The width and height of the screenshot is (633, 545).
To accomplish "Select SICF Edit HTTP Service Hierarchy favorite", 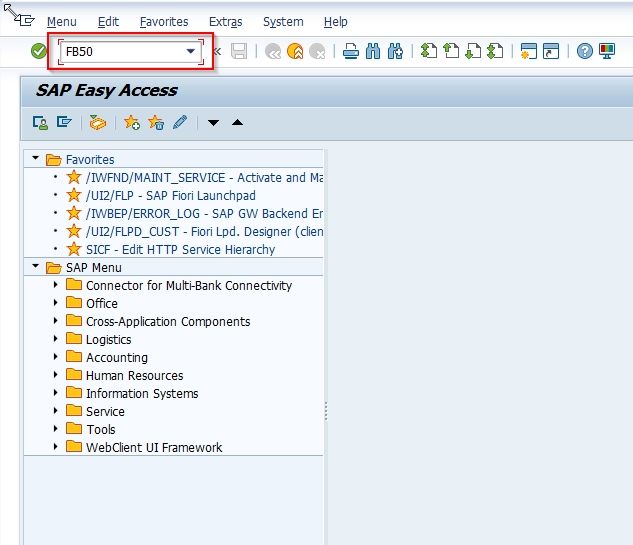I will click(x=180, y=249).
